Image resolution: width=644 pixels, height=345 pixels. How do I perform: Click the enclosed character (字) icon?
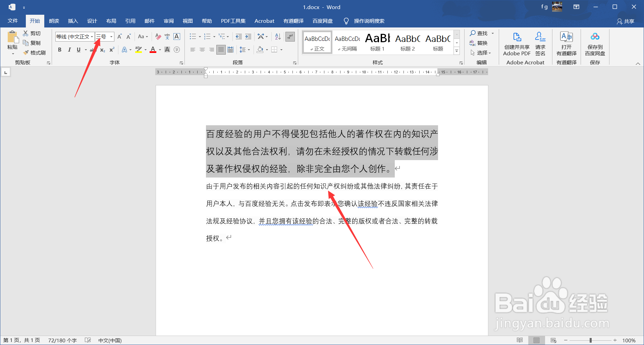[177, 50]
